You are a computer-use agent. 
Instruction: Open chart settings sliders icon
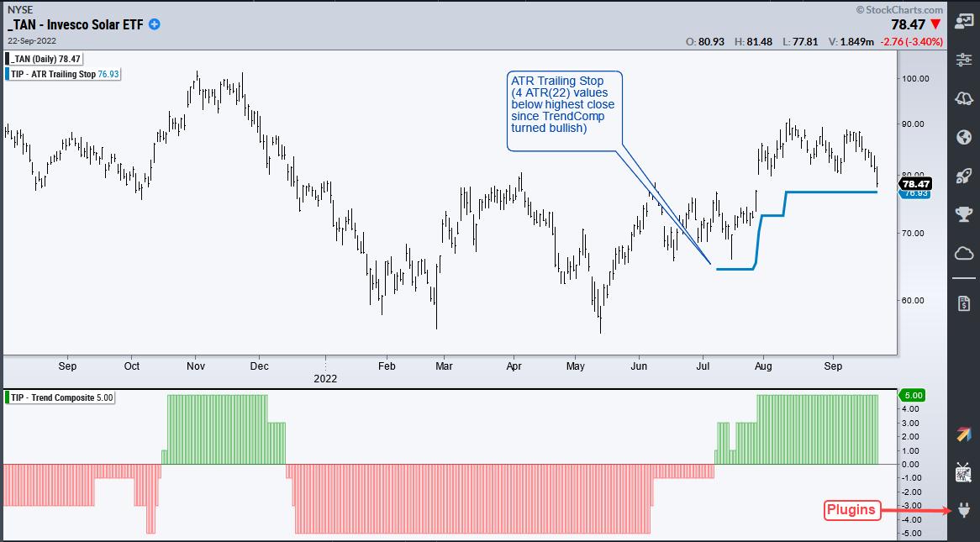tap(963, 60)
